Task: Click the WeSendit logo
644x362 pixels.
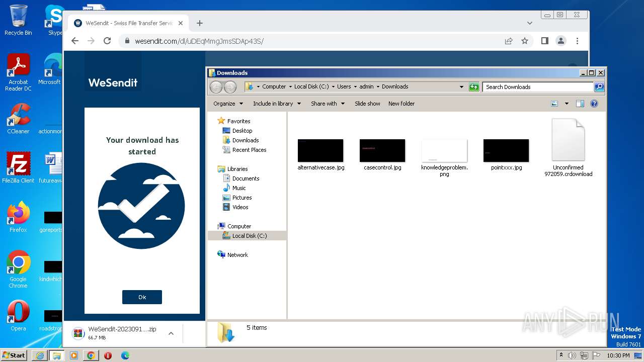Action: (113, 82)
